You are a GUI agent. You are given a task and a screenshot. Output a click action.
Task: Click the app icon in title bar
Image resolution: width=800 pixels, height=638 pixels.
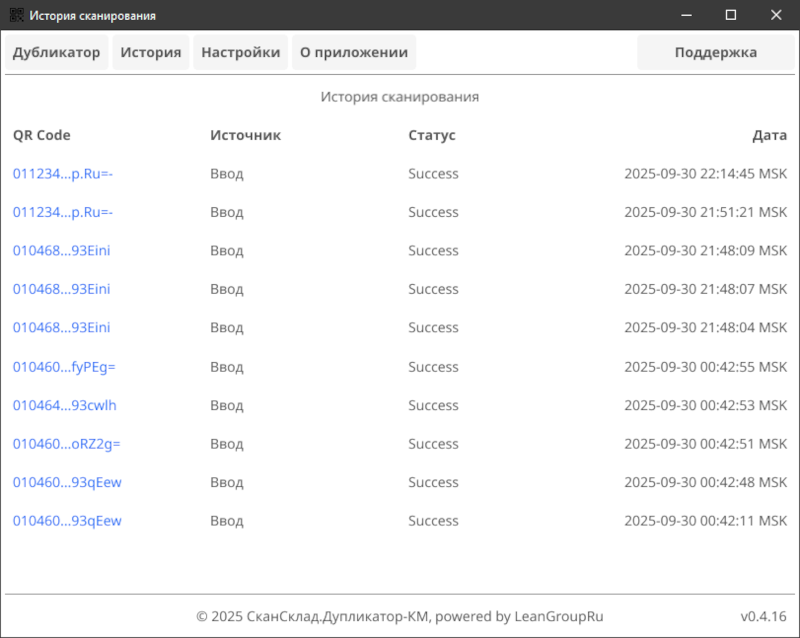coord(14,16)
